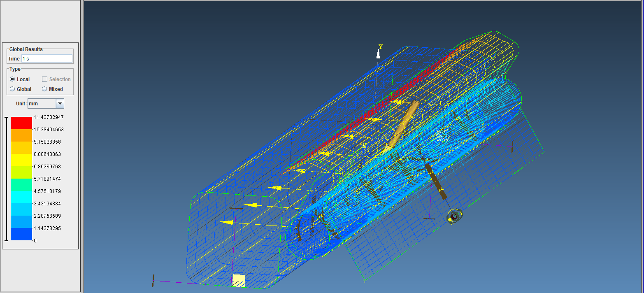Select the Mixed radio button
The image size is (644, 293).
coord(44,89)
